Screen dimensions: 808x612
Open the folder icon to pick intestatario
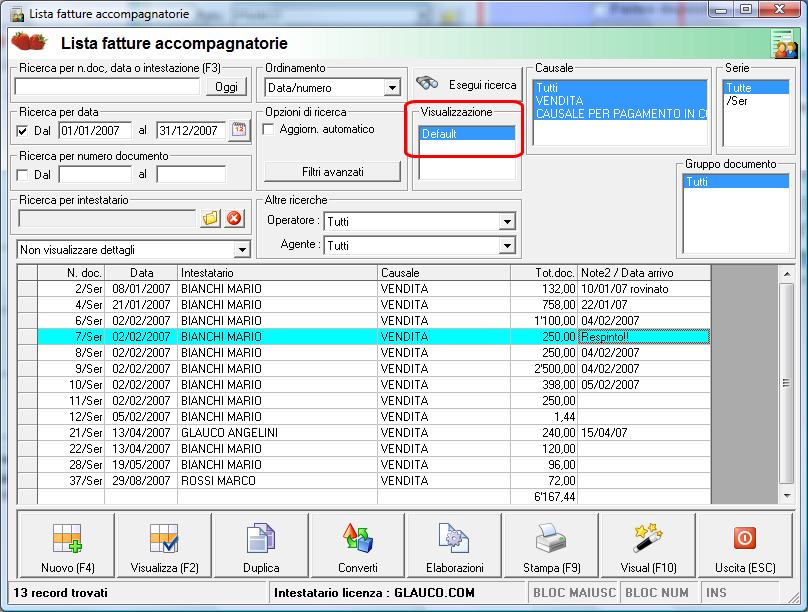coord(210,218)
